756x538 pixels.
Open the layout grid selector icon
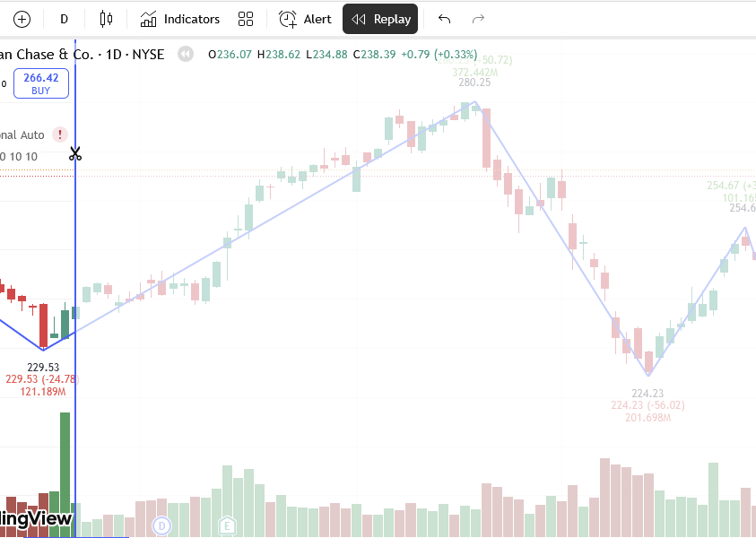[246, 19]
